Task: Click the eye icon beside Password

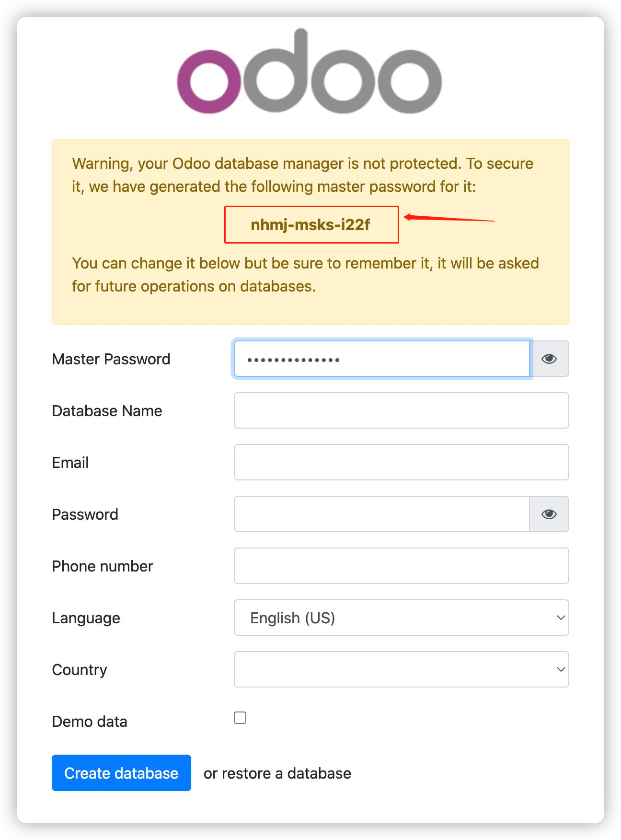Action: click(x=549, y=514)
